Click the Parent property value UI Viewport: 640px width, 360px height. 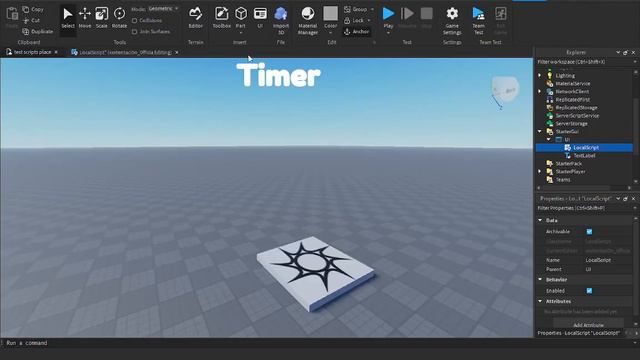pos(588,269)
